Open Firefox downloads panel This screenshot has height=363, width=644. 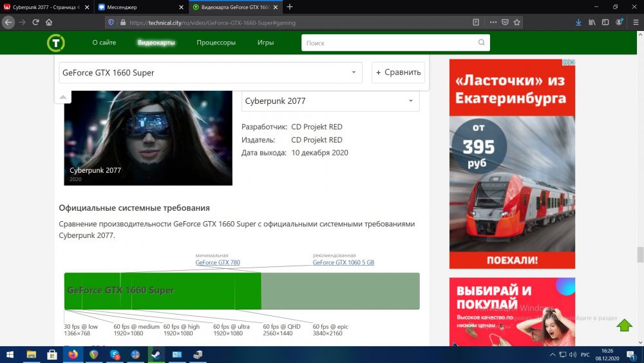[x=578, y=22]
